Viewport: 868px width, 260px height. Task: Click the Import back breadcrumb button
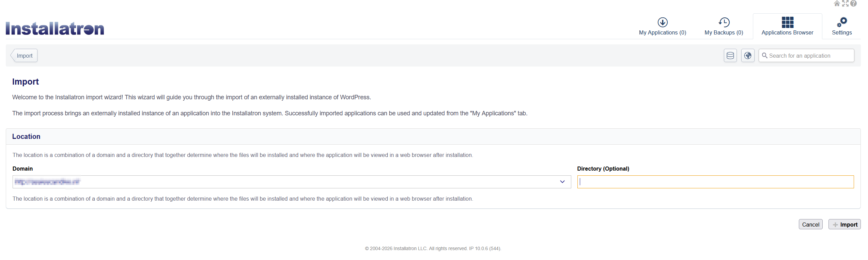[x=24, y=56]
